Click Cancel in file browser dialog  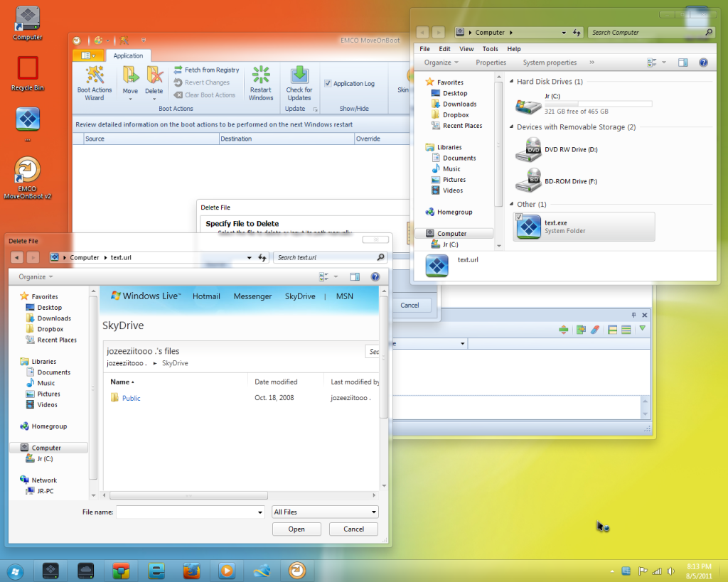point(353,529)
